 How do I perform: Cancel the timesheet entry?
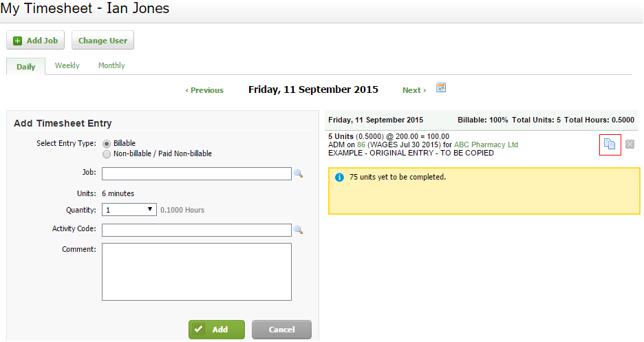click(x=281, y=330)
